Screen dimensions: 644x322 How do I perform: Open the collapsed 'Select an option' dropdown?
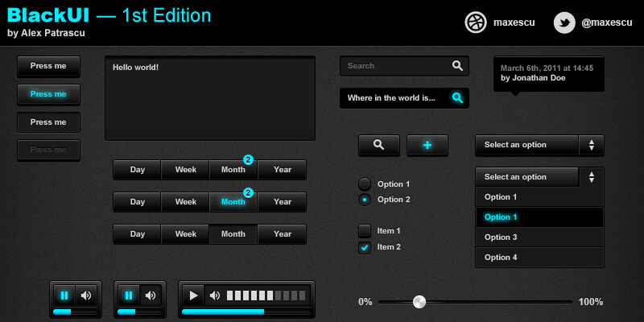coord(539,145)
